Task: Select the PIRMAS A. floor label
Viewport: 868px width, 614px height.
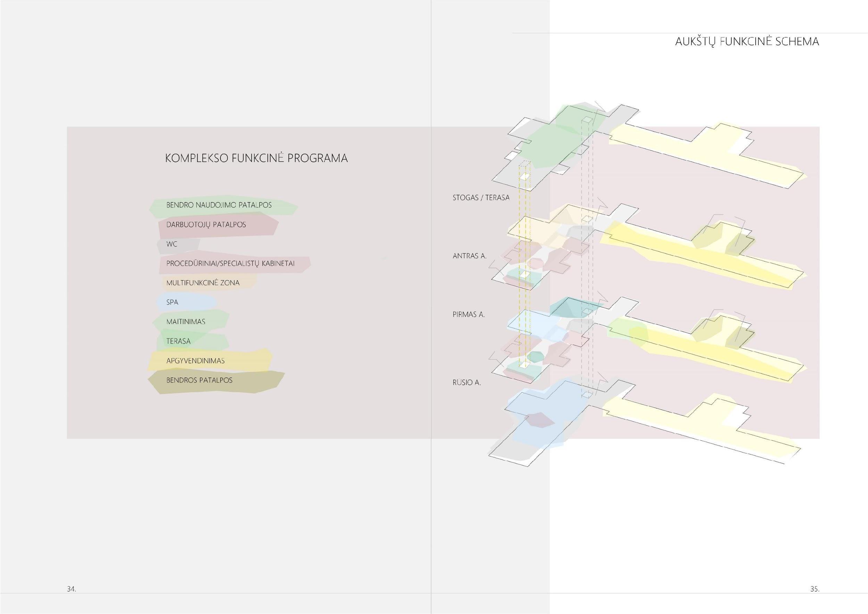Action: pos(468,315)
